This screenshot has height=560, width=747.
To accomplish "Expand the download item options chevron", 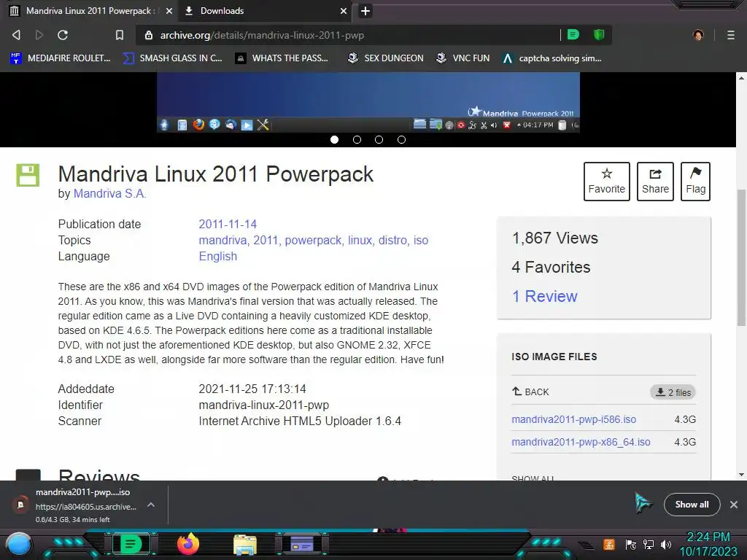I will [x=151, y=505].
